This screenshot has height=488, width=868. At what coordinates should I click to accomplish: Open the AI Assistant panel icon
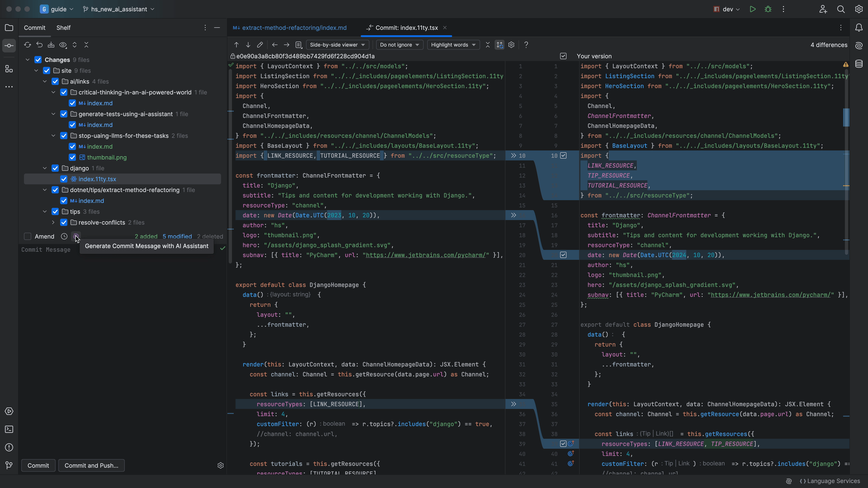click(x=859, y=45)
